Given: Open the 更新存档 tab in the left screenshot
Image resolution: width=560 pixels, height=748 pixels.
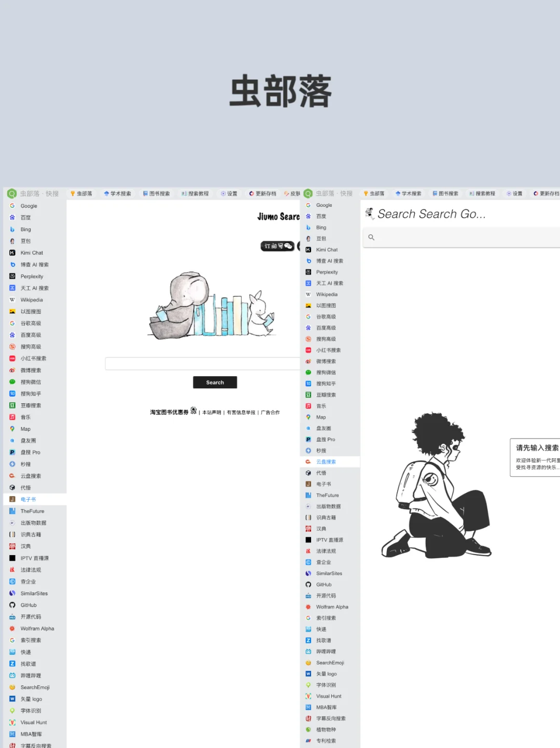Looking at the screenshot, I should (262, 193).
